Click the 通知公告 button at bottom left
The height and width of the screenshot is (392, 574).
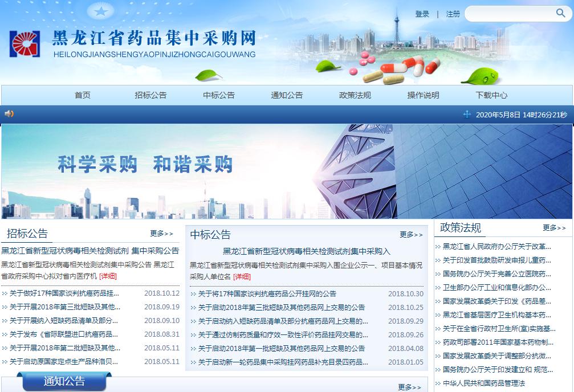[x=64, y=382]
